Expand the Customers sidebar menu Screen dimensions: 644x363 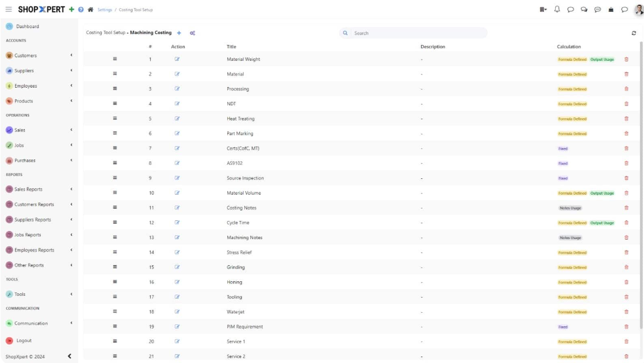click(39, 56)
